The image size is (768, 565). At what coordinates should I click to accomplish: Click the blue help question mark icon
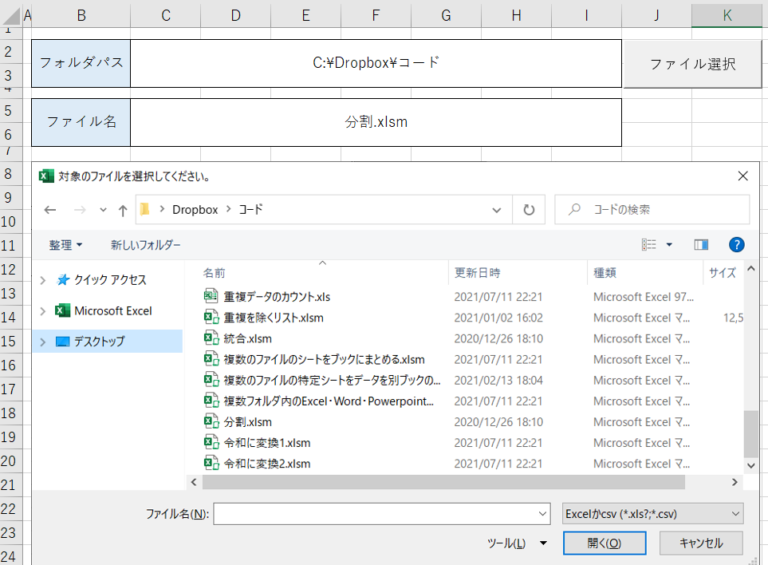pyautogui.click(x=736, y=244)
